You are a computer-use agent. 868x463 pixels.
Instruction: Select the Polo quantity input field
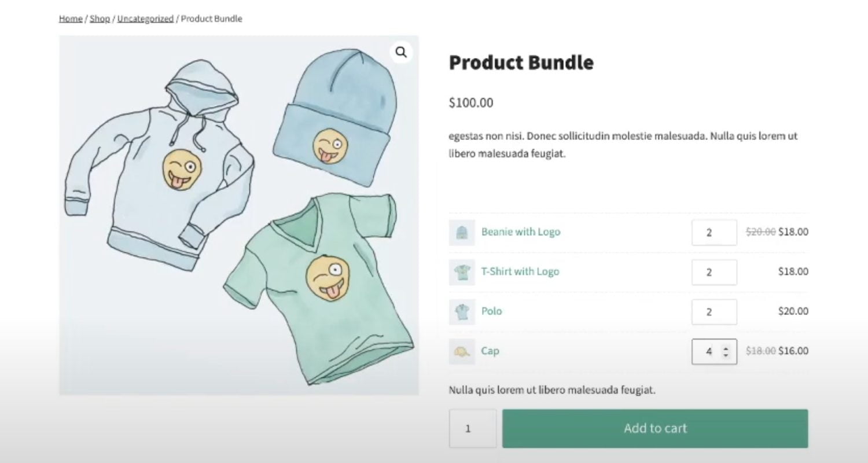pos(713,311)
